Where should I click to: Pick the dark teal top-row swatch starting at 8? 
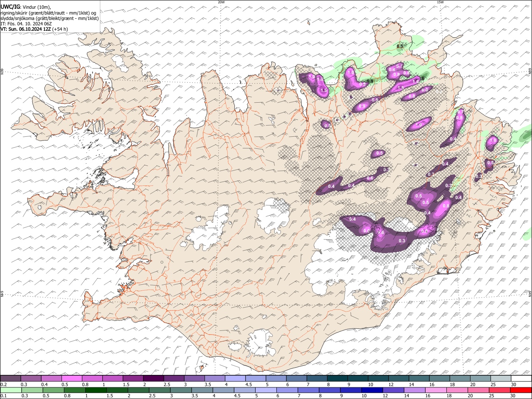point(337,379)
